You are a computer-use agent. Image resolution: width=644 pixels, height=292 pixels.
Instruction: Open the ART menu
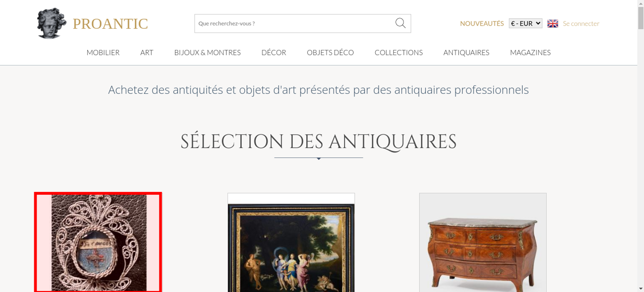pyautogui.click(x=147, y=52)
